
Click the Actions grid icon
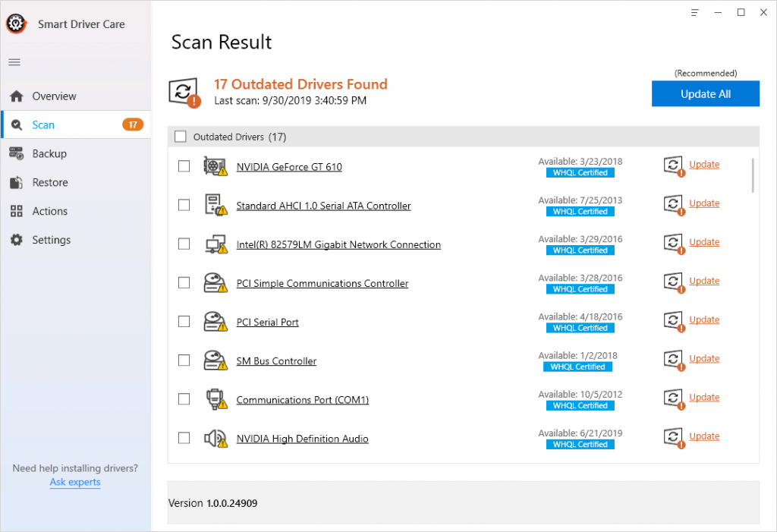17,211
